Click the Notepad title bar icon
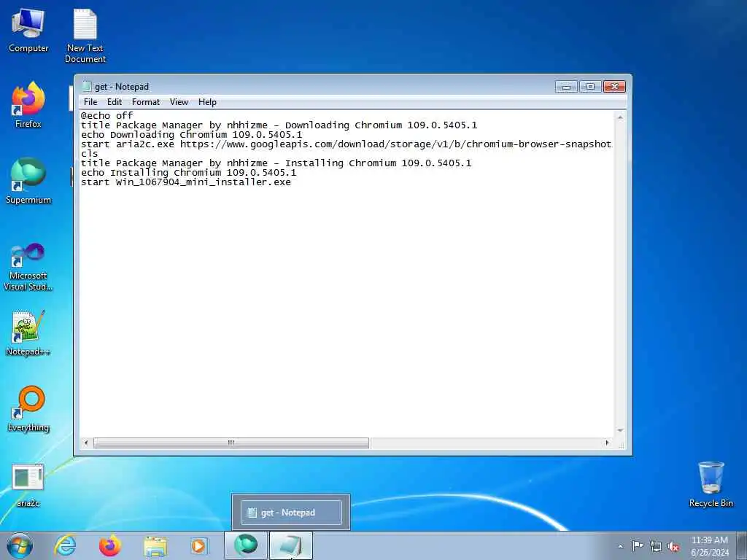Image resolution: width=747 pixels, height=560 pixels. tap(86, 86)
